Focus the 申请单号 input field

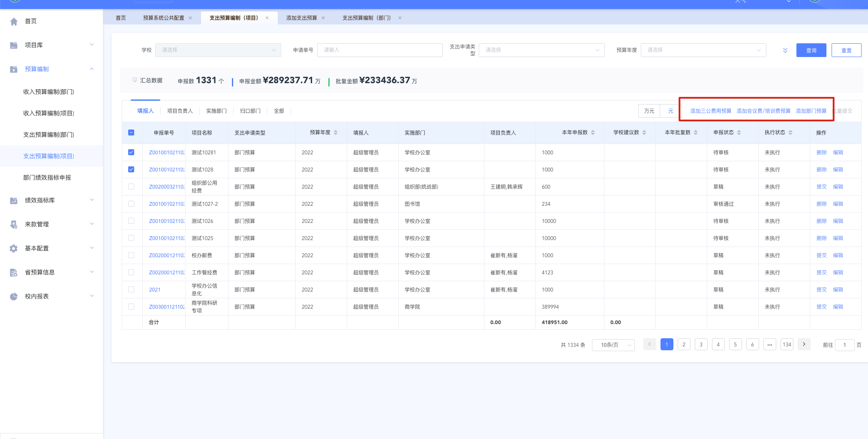click(380, 50)
